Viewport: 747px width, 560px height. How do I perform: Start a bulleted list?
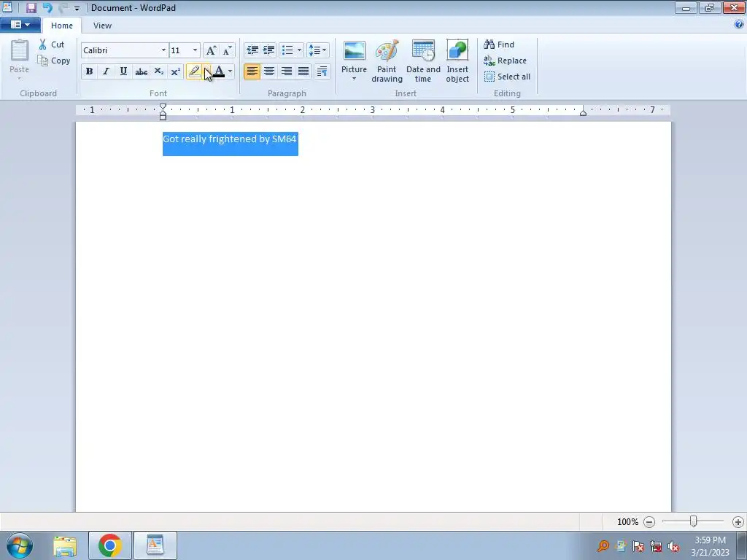point(287,50)
